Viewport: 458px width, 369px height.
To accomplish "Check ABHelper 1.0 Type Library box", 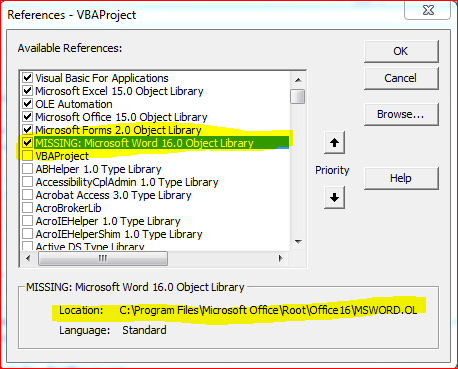I will pos(27,169).
